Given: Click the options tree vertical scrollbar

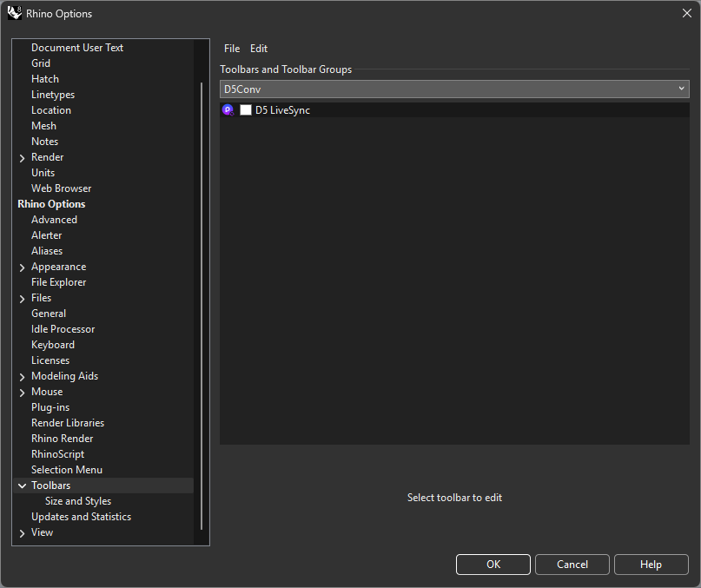Looking at the screenshot, I should (202, 306).
